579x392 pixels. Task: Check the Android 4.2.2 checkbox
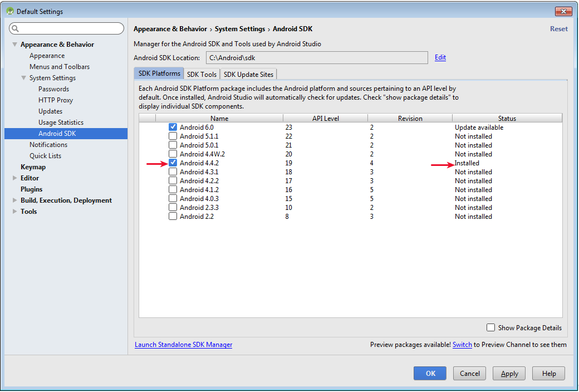173,180
